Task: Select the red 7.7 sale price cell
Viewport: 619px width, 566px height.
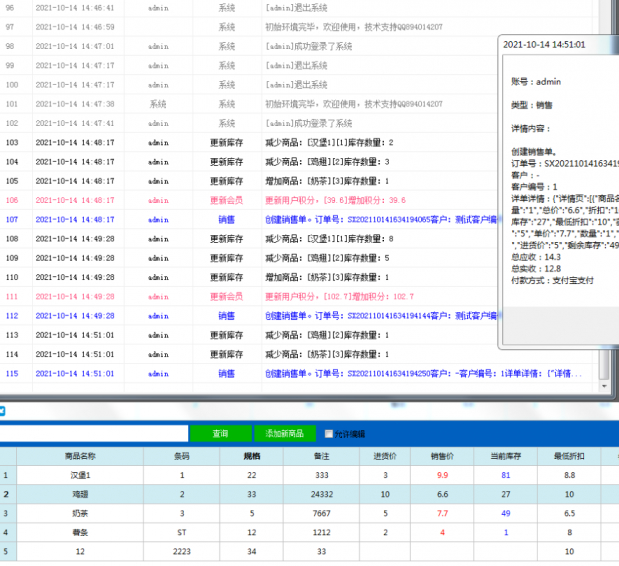Action: click(442, 513)
